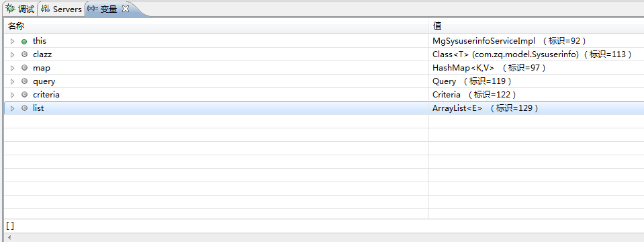Screen dimensions: 644x242
Task: Click the Servers tab icon
Action: [45, 9]
